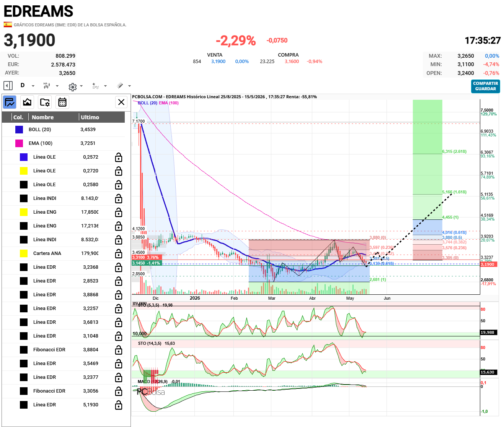Toggle lock on Línea ENG row 17,8500
504x427 pixels.
pyautogui.click(x=119, y=212)
